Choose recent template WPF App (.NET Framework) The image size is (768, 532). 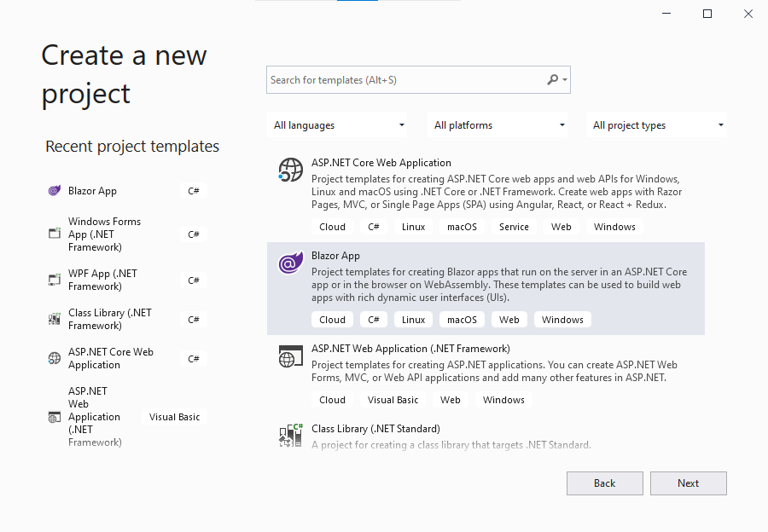pyautogui.click(x=127, y=280)
